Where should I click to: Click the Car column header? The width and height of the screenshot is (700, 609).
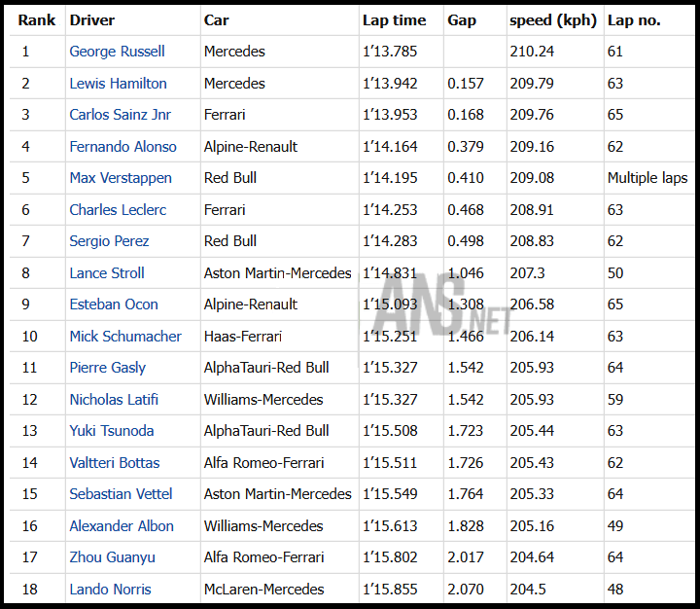[x=216, y=20]
